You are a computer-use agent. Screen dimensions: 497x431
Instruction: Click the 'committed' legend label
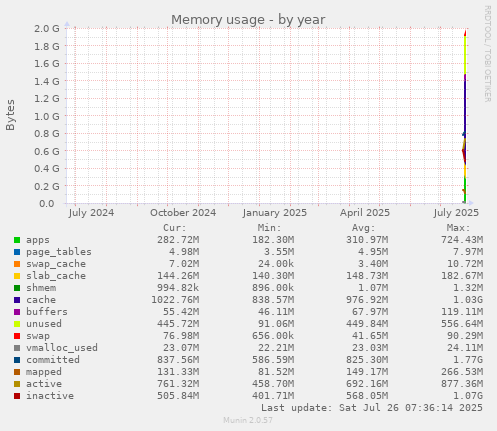[53, 360]
